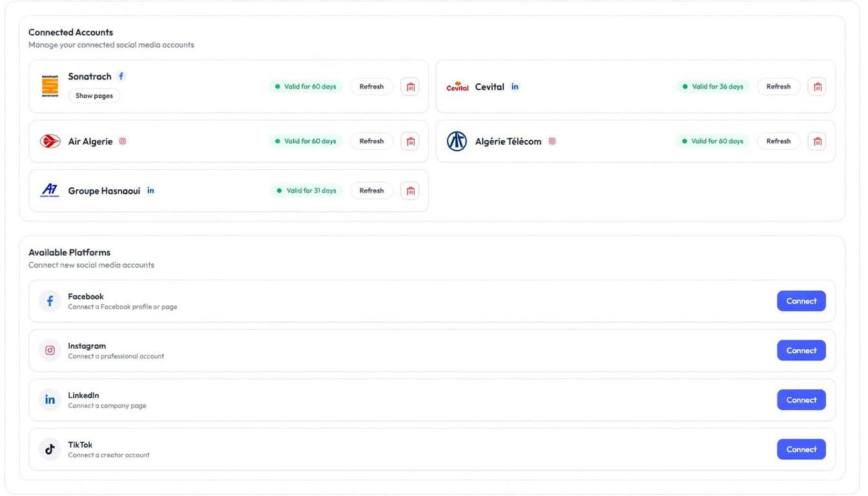Click 'Connect a creator account' description
Viewport: 868px width, 496px height.
tap(109, 455)
